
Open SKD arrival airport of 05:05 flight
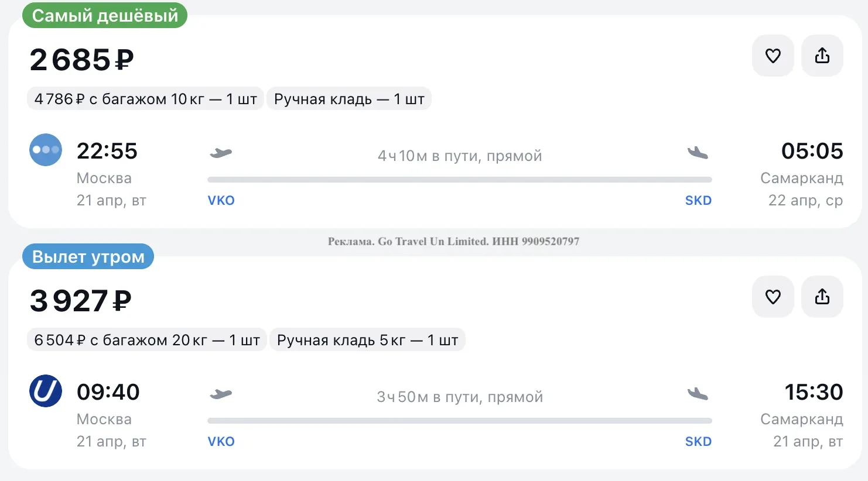tap(698, 200)
